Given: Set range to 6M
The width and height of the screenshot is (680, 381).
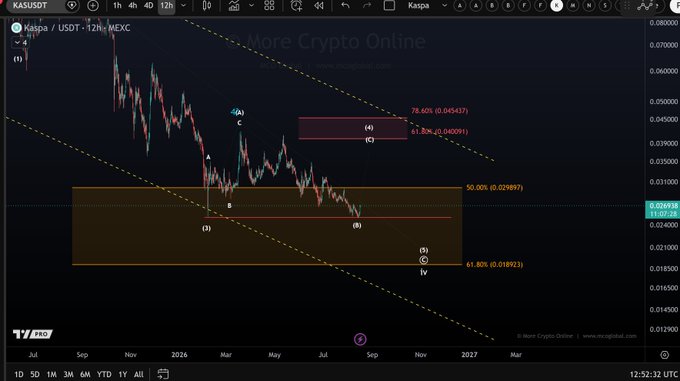Looking at the screenshot, I should 85,374.
